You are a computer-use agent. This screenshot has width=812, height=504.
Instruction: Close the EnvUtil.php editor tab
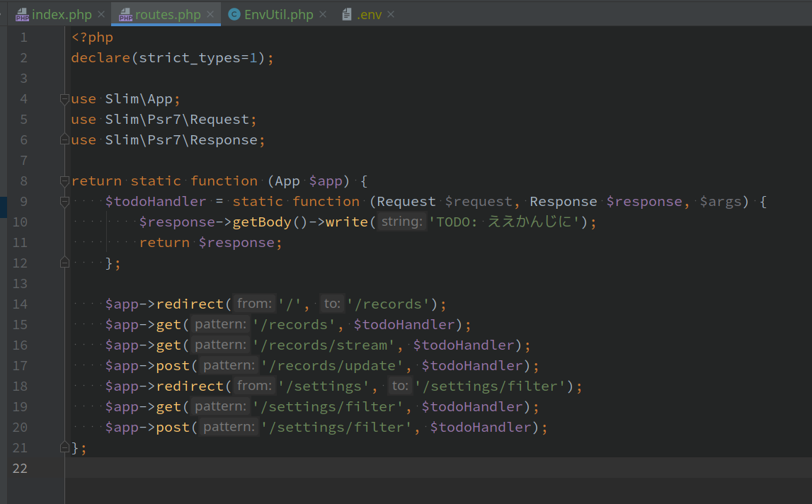(x=323, y=15)
